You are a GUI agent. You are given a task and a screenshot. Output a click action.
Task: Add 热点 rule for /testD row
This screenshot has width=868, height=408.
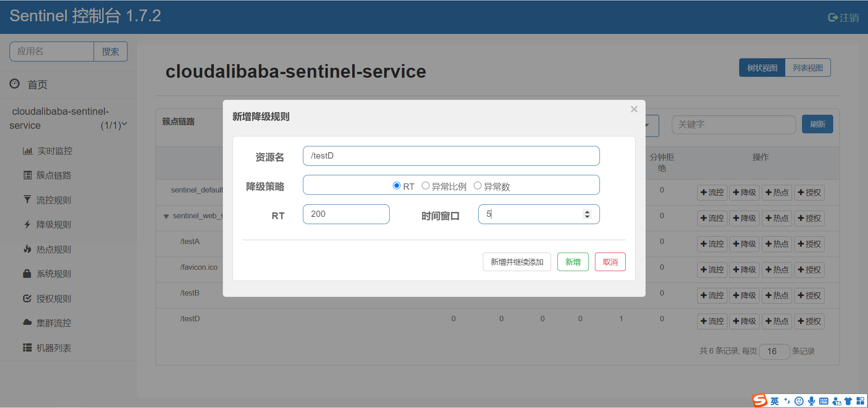(x=777, y=321)
